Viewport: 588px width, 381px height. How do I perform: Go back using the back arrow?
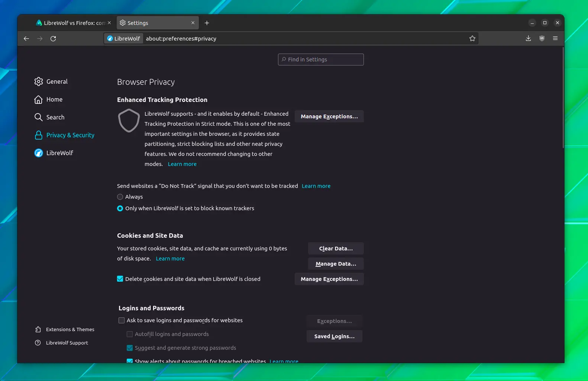(x=26, y=39)
